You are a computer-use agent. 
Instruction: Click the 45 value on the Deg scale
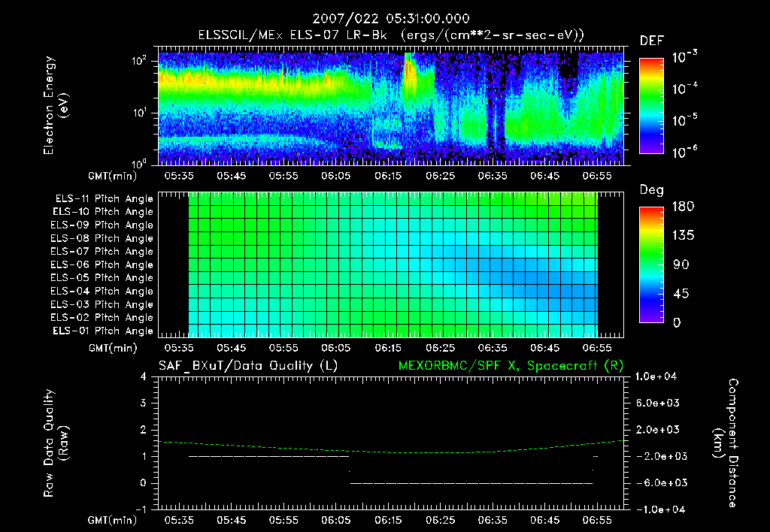point(681,294)
